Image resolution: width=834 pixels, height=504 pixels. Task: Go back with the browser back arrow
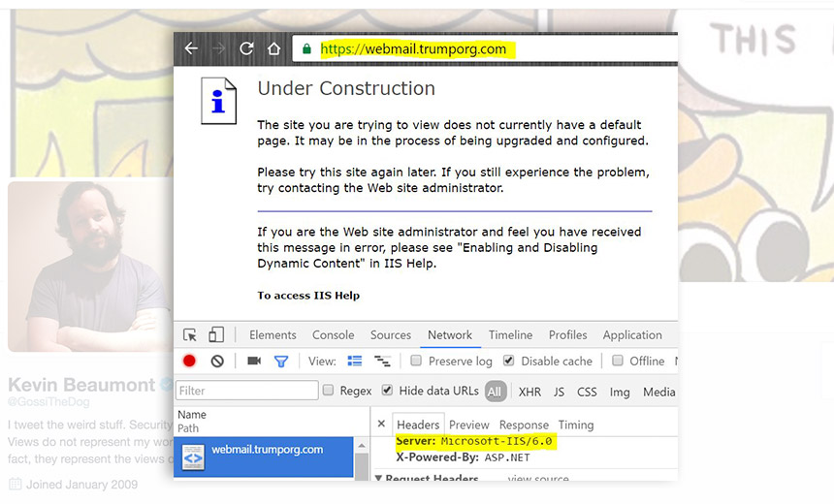191,48
